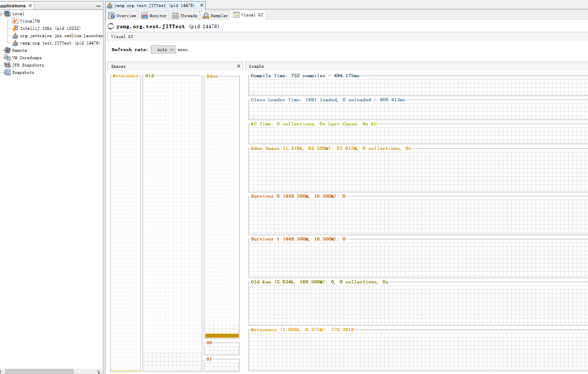The height and width of the screenshot is (374, 588).
Task: Minimize the Applications panel
Action: 98,6
